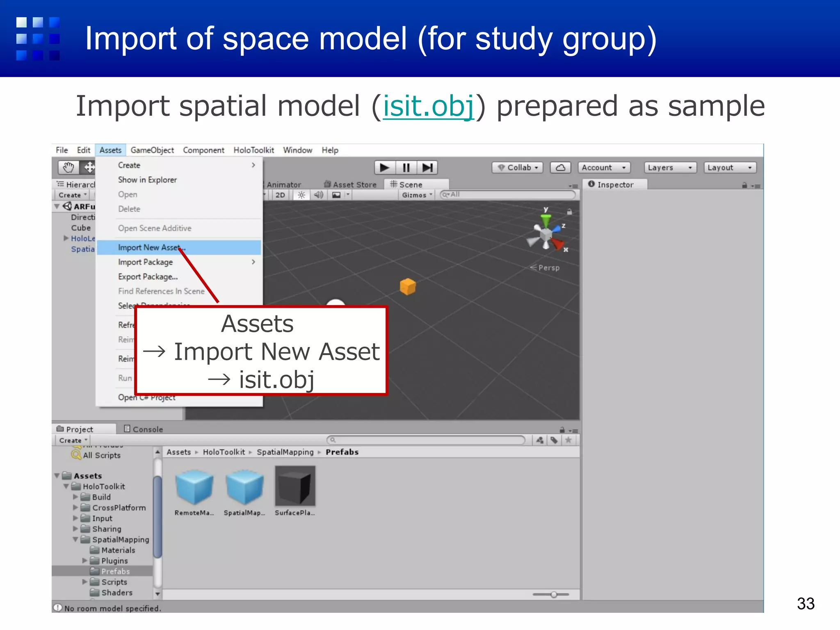Screen dimensions: 840x630
Task: Choose Import New Asset menu entry
Action: (x=179, y=247)
